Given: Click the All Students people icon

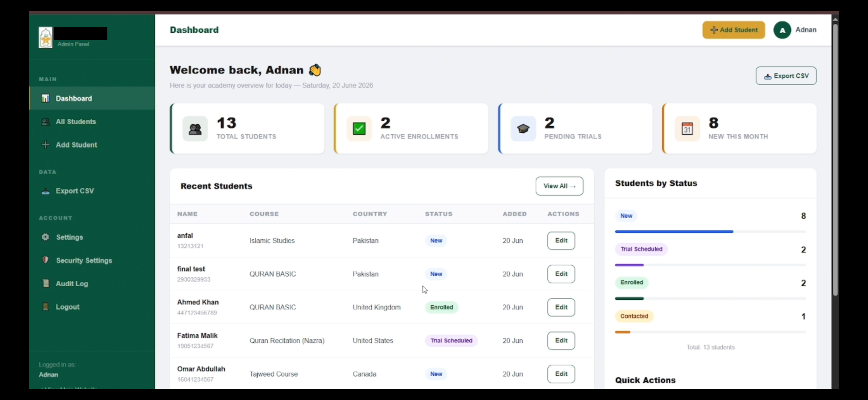Looking at the screenshot, I should click(45, 122).
